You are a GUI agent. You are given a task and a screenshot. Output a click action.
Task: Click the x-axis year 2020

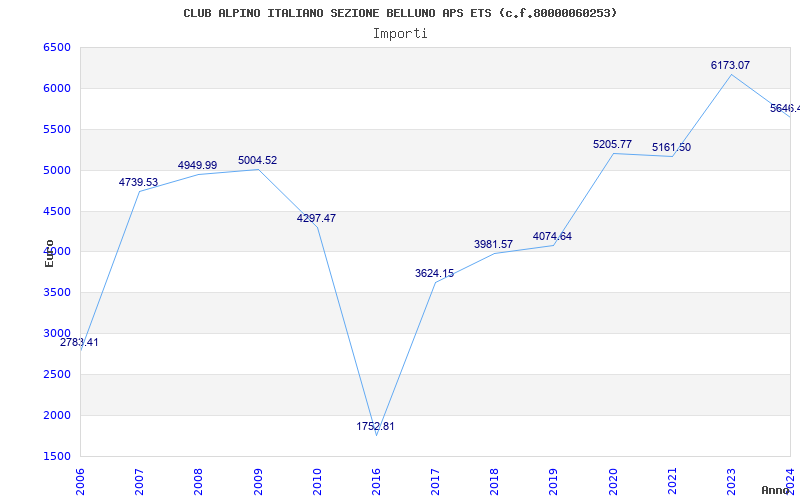tap(613, 481)
